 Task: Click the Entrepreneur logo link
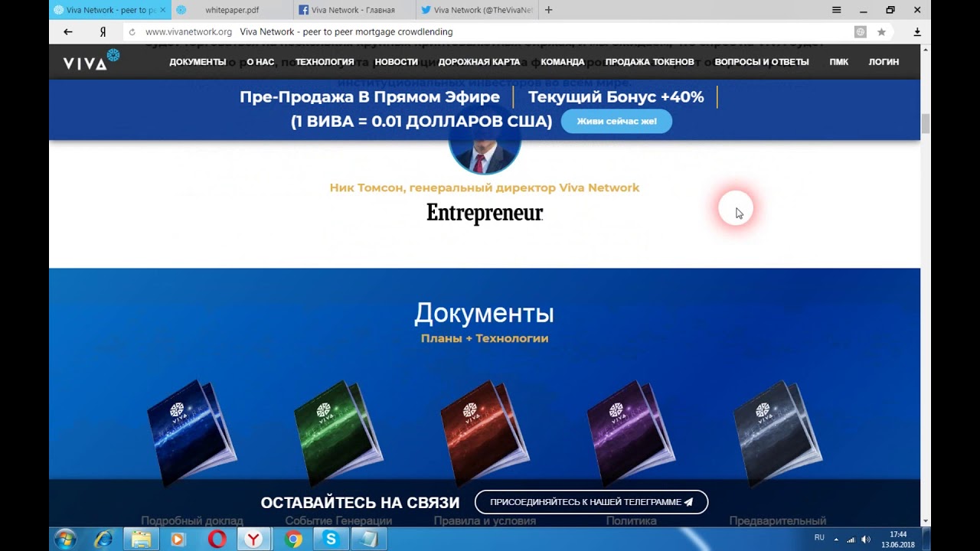485,213
